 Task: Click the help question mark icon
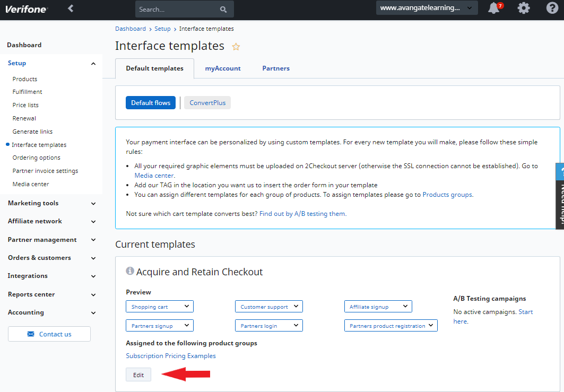click(552, 8)
